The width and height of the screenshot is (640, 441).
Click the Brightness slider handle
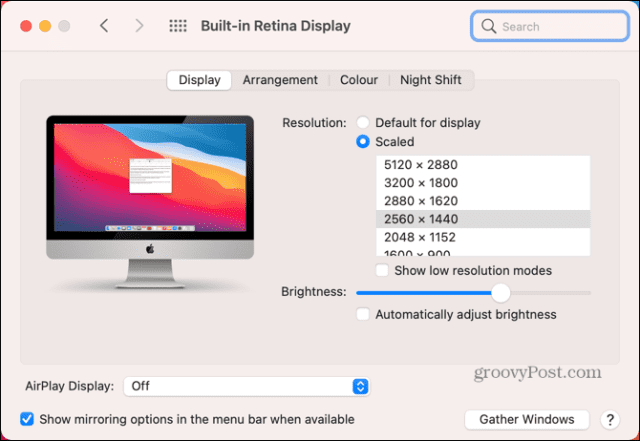501,292
